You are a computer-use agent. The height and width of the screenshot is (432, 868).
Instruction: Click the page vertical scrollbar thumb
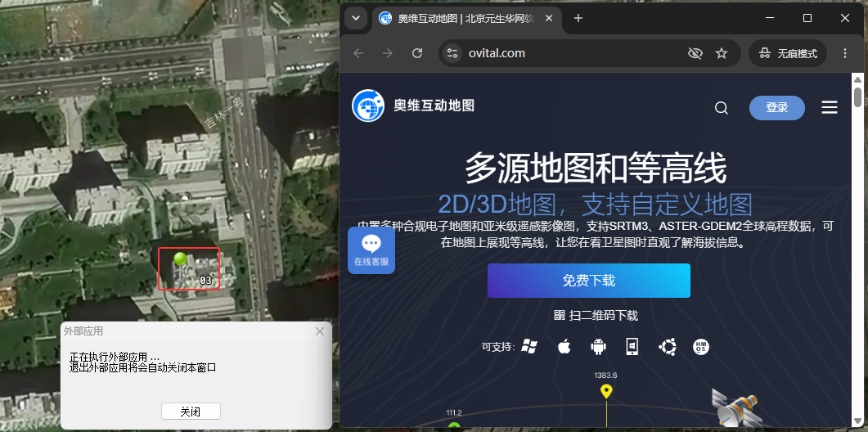coord(857,97)
